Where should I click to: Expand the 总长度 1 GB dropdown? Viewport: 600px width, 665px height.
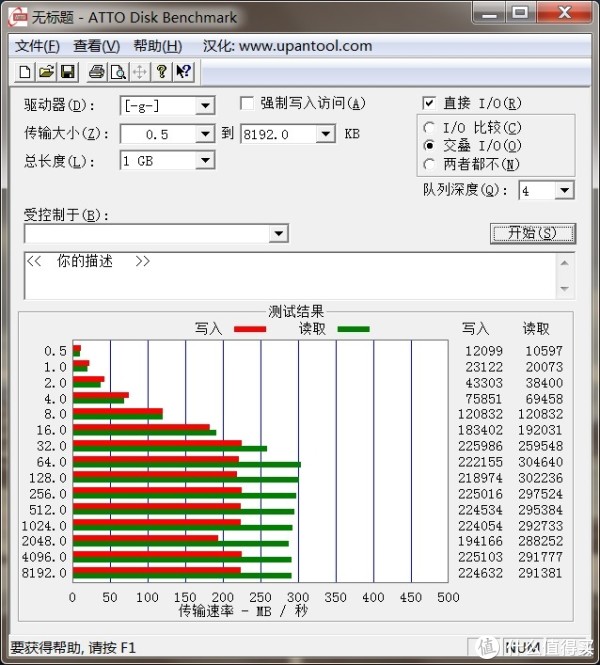tap(205, 161)
